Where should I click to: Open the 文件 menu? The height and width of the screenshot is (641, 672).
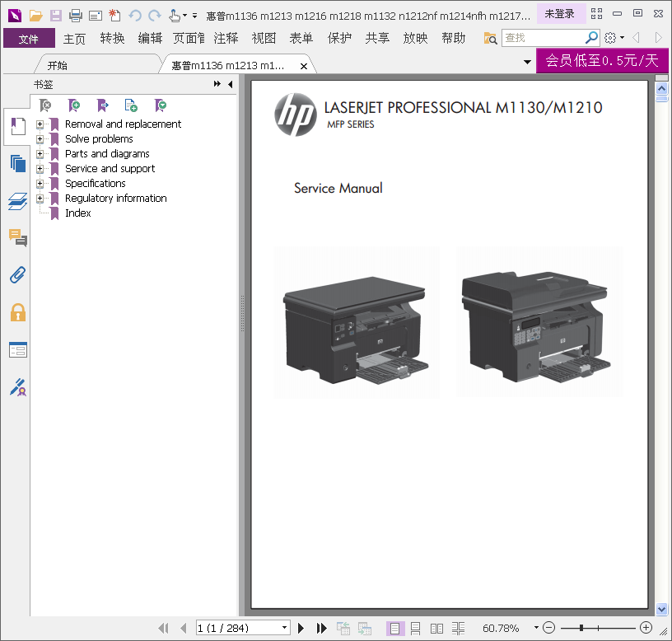(x=29, y=39)
